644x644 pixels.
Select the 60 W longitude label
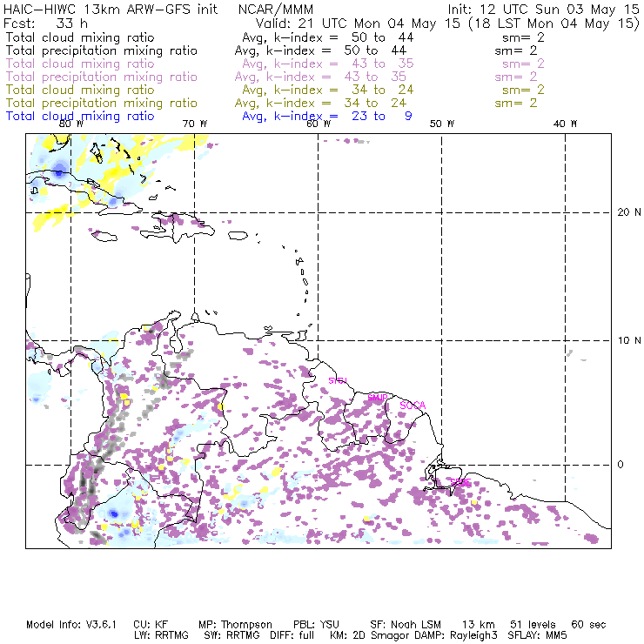tap(318, 124)
